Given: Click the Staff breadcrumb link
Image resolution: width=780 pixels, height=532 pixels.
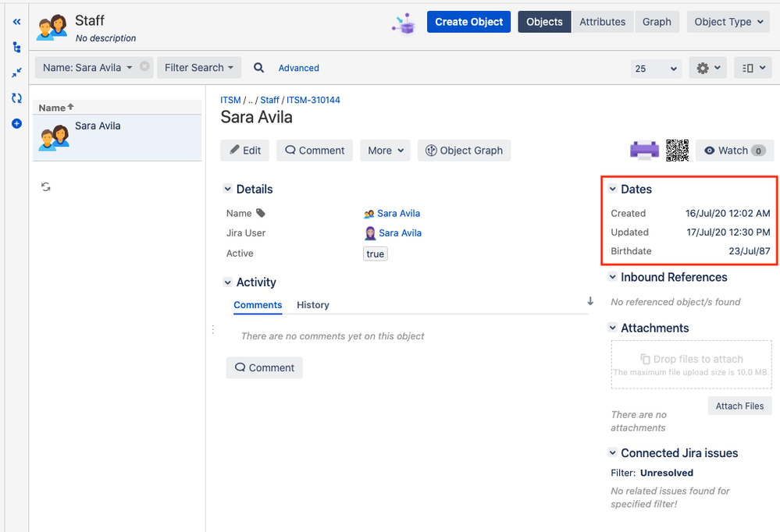Looking at the screenshot, I should point(269,100).
